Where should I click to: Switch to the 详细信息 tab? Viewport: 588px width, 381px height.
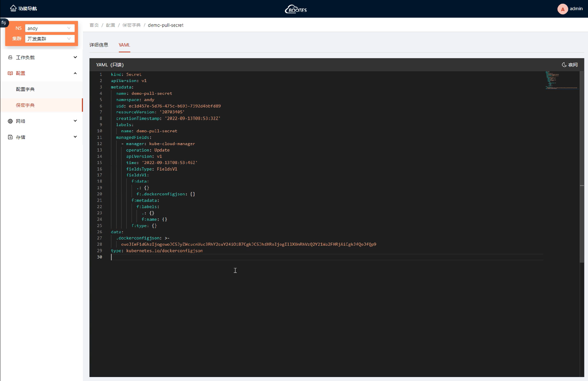click(x=99, y=45)
